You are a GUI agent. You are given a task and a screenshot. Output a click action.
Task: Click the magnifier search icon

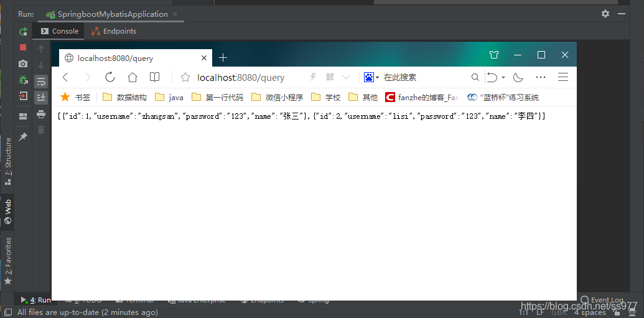coord(475,77)
